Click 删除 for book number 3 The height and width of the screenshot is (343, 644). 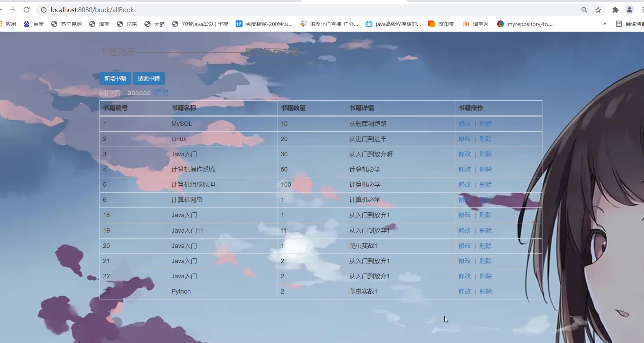click(485, 154)
